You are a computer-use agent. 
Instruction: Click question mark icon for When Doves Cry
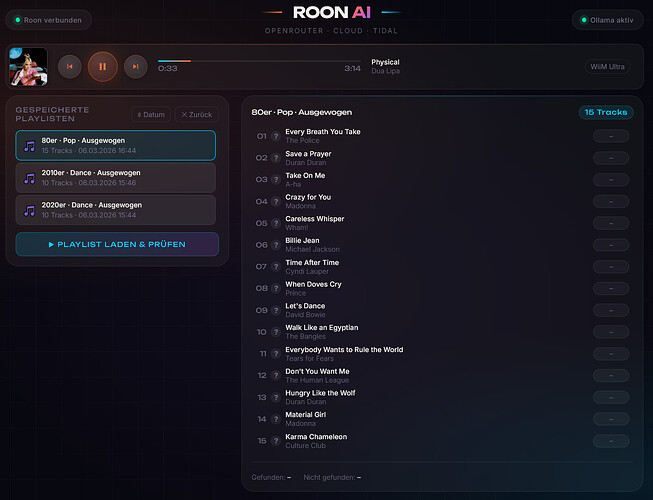pyautogui.click(x=276, y=288)
